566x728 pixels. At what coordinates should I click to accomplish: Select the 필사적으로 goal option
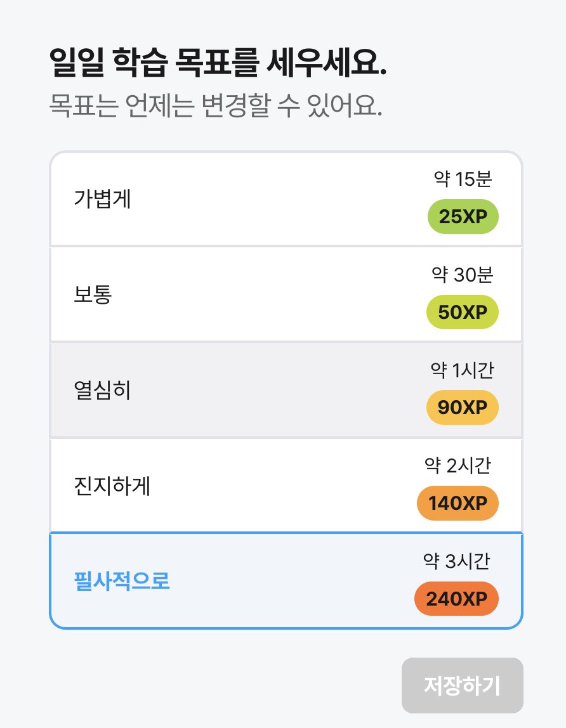pyautogui.click(x=286, y=581)
